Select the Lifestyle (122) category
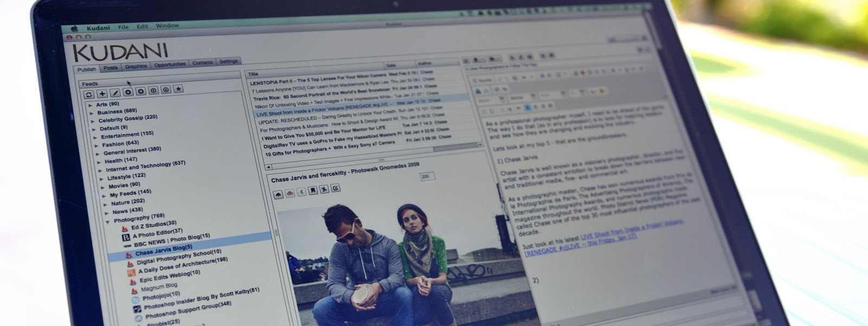Image resolution: width=868 pixels, height=326 pixels. pos(126,177)
